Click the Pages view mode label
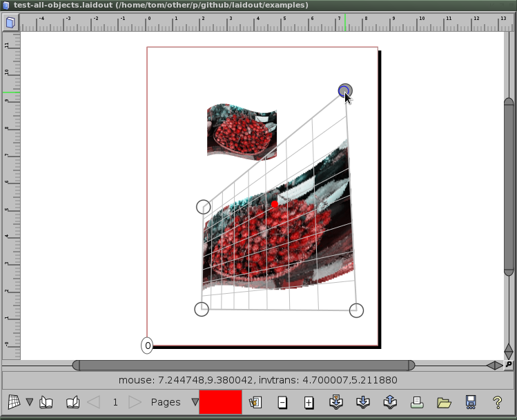 coord(166,402)
